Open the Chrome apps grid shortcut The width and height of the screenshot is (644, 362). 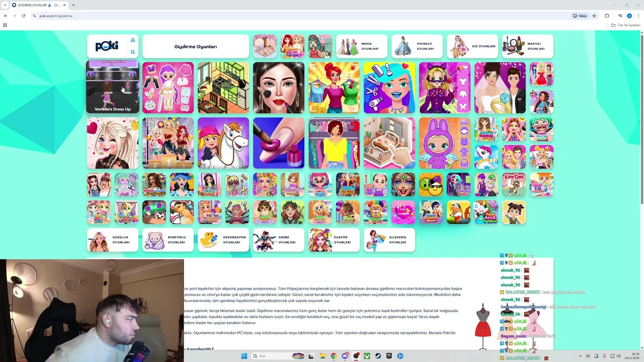click(5, 25)
